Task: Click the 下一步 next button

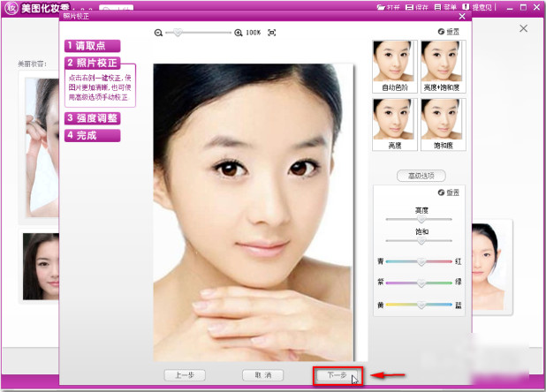Action: (x=338, y=375)
